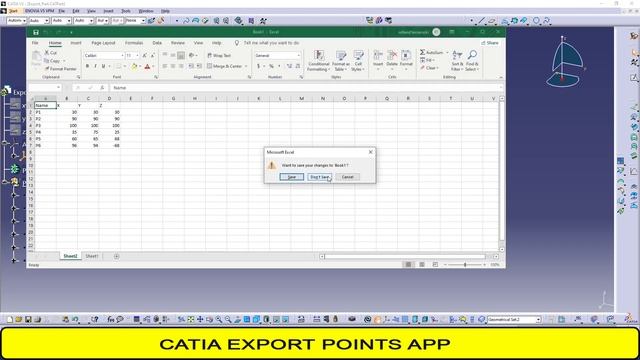Screen dimensions: 640x360
Task: Open the General number format dropdown
Action: click(x=298, y=56)
